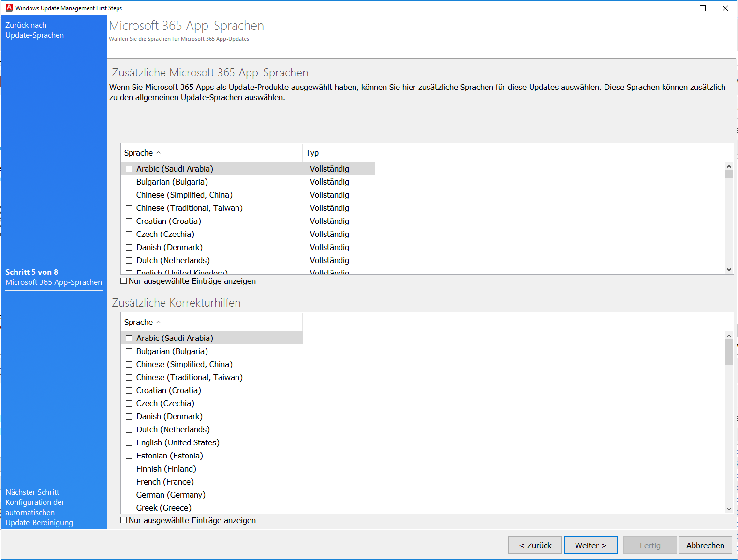Enable Chinese (Simplified, China) in the App-Sprachen list
738x560 pixels.
[129, 195]
